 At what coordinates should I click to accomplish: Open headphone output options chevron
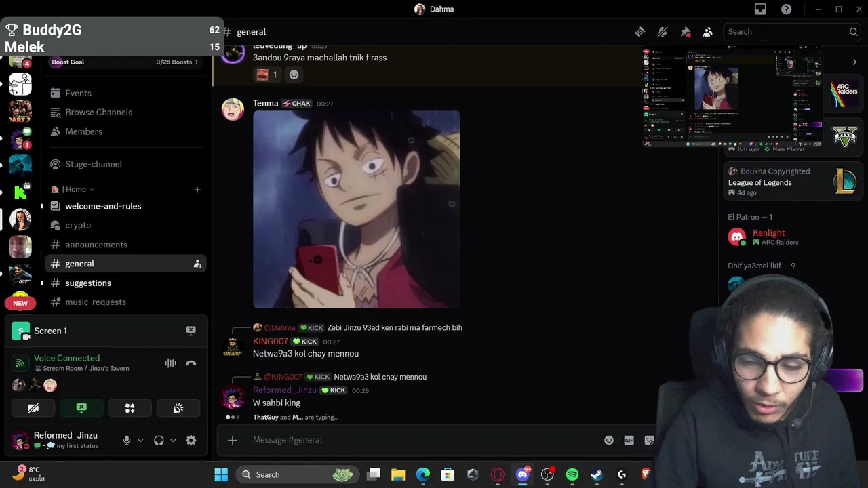click(173, 441)
